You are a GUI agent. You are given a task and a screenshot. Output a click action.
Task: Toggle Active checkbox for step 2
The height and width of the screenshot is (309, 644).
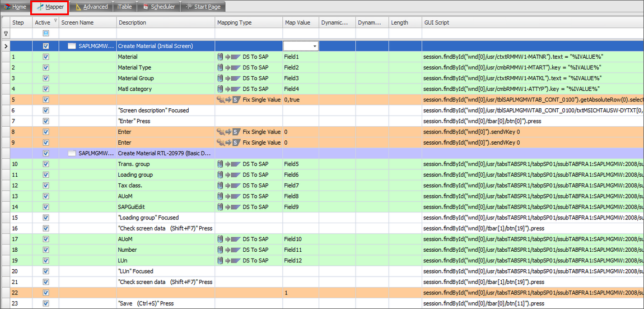(46, 67)
